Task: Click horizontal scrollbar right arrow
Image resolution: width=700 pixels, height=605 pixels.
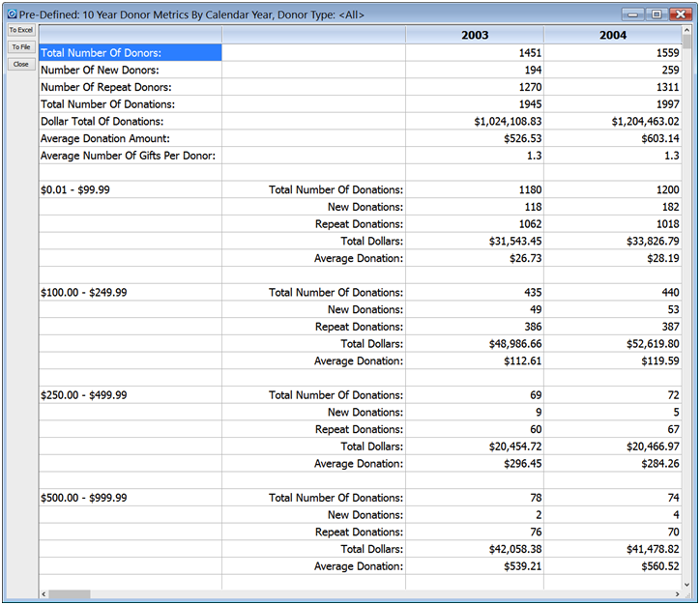Action: click(x=677, y=593)
